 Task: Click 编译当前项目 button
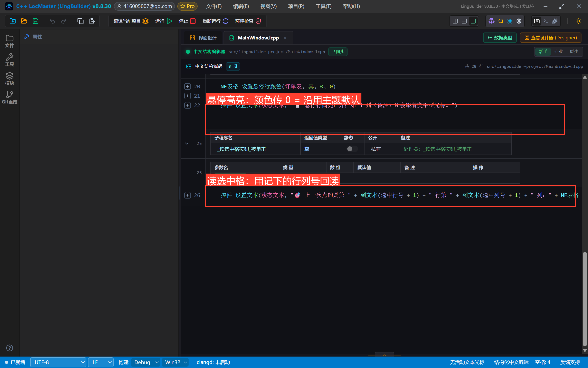coord(131,21)
